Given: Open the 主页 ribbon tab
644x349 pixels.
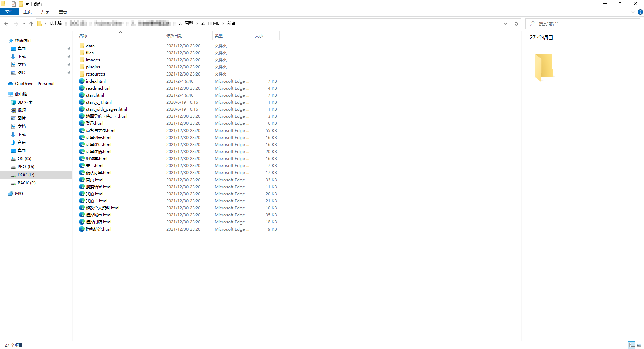Looking at the screenshot, I should pos(28,12).
